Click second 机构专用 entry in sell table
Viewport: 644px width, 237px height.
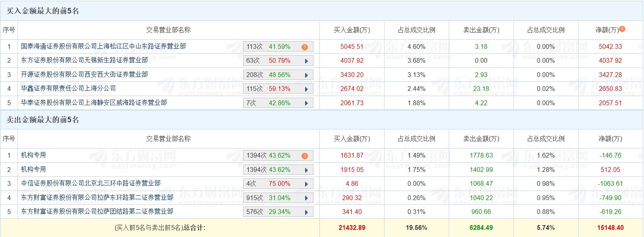pos(33,169)
